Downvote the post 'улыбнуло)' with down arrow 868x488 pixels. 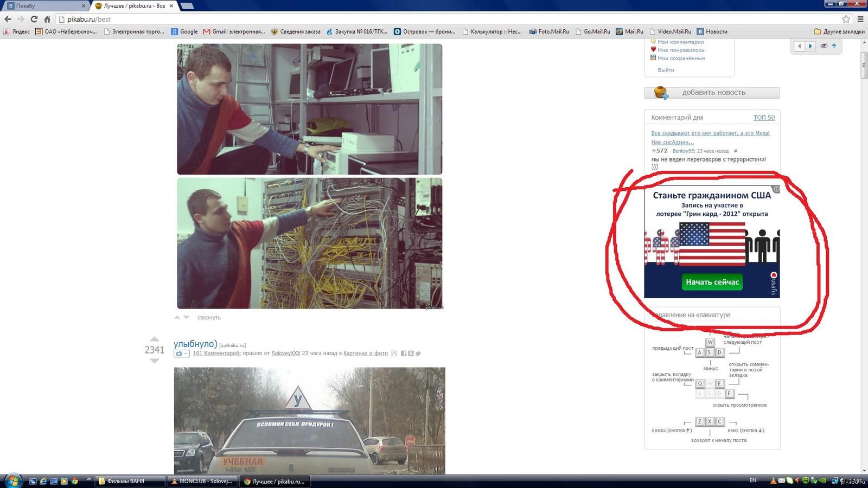pos(154,361)
